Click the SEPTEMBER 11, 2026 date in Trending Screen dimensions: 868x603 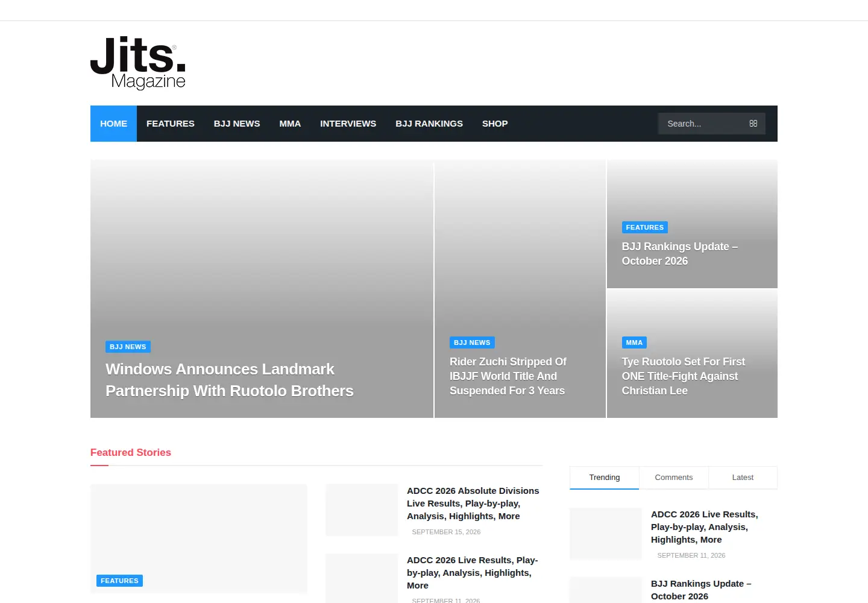tap(691, 555)
